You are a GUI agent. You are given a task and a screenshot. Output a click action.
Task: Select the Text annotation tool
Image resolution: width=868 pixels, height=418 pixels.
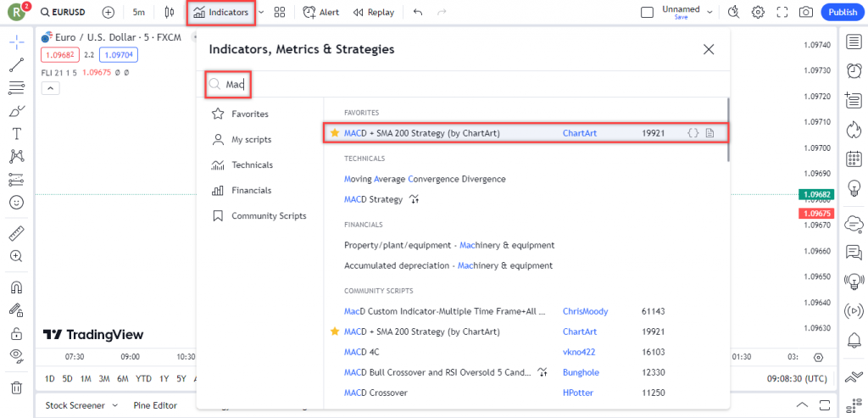17,134
